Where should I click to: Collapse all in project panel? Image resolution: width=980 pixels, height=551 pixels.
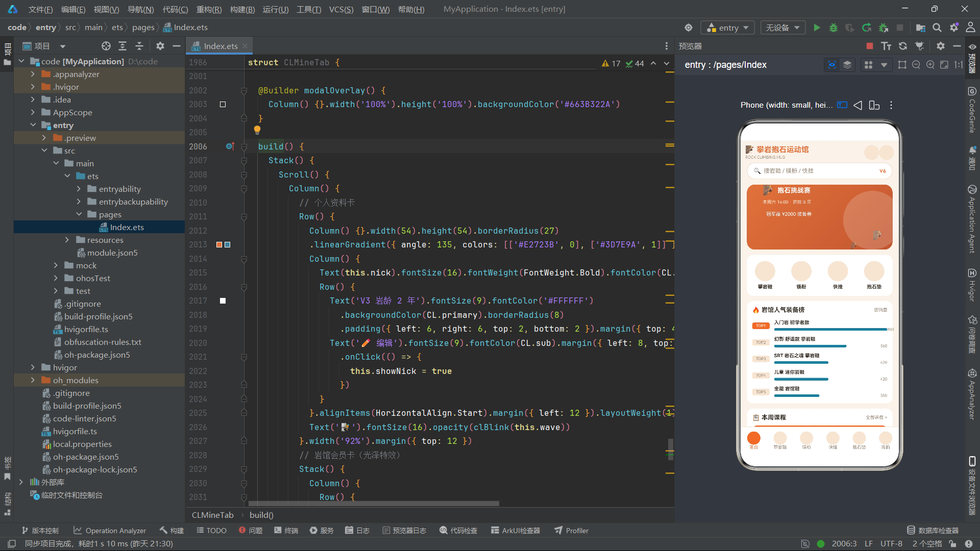point(139,46)
